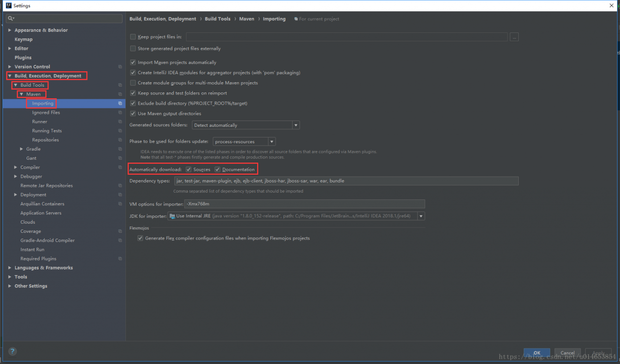Toggle Use Maven output directories checkbox
The height and width of the screenshot is (364, 620).
click(x=133, y=113)
